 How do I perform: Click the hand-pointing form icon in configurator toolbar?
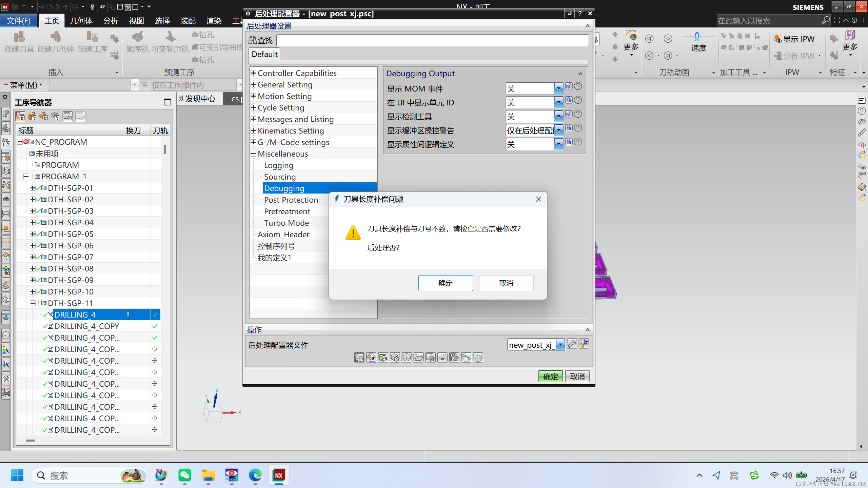point(383,358)
